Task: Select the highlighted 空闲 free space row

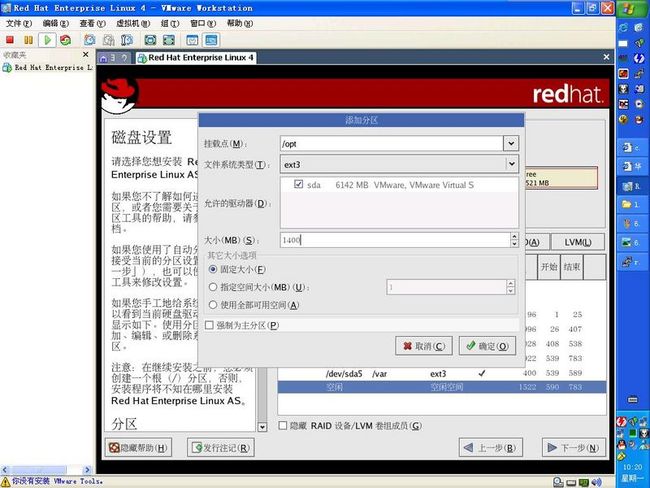Action: (x=441, y=387)
